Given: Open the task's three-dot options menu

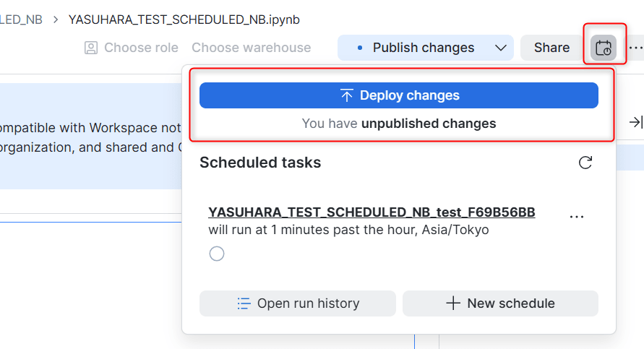Looking at the screenshot, I should [x=577, y=216].
